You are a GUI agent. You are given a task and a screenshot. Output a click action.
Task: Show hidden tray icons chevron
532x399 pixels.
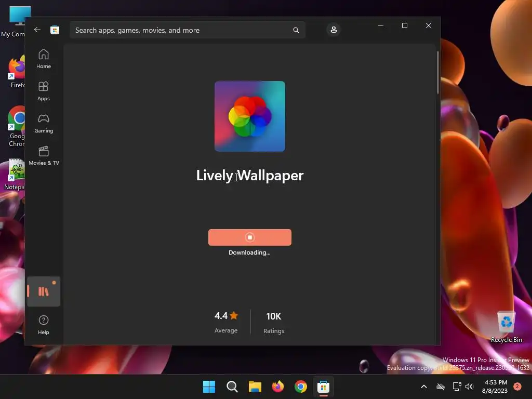tap(424, 387)
